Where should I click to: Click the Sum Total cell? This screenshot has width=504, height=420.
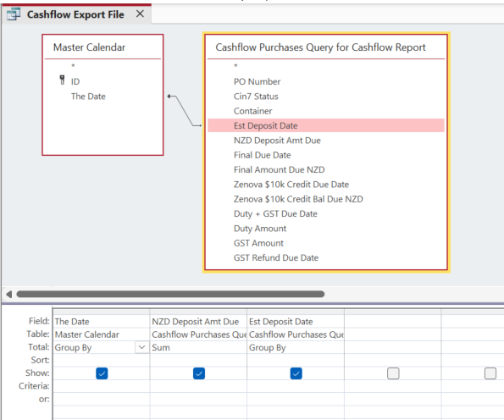pyautogui.click(x=198, y=347)
